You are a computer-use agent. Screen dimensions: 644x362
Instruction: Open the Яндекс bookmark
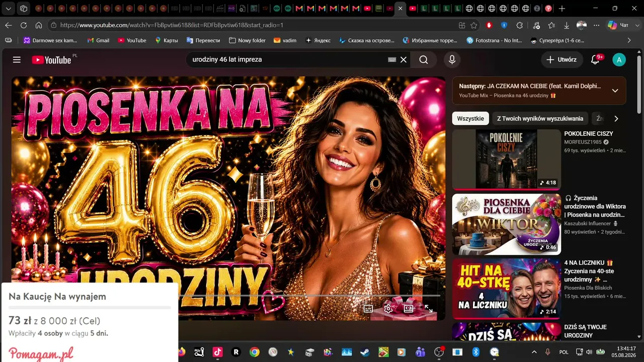click(x=318, y=40)
